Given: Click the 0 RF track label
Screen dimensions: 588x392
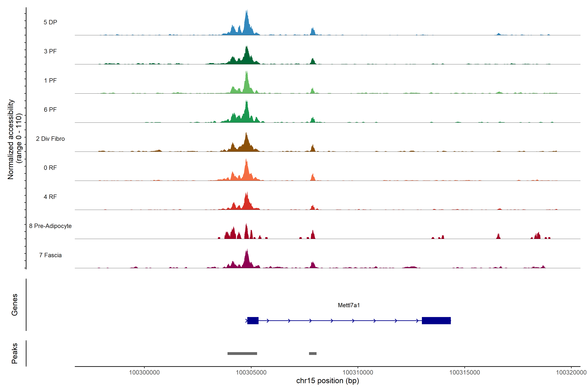Looking at the screenshot, I should (x=50, y=168).
